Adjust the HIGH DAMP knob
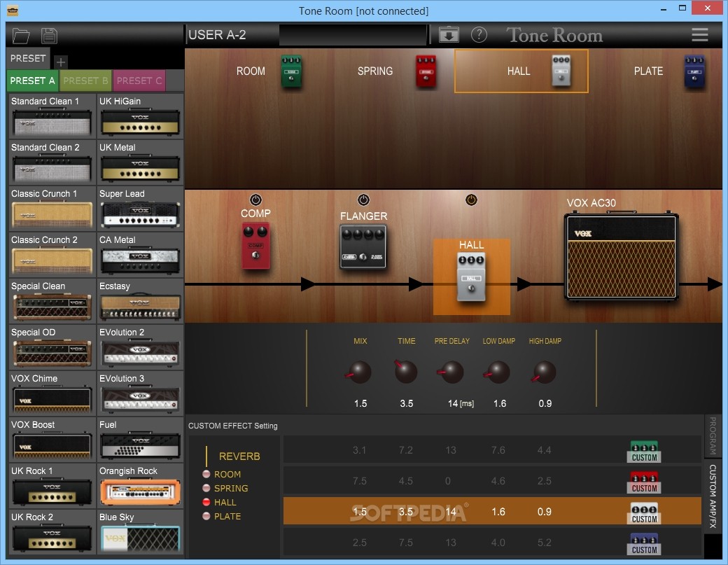728x565 pixels. (545, 372)
